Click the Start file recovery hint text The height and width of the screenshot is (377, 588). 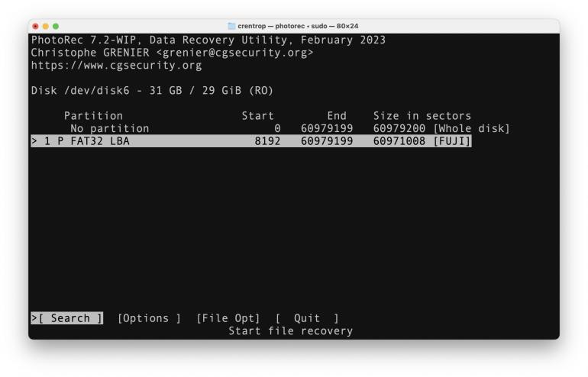(x=290, y=331)
